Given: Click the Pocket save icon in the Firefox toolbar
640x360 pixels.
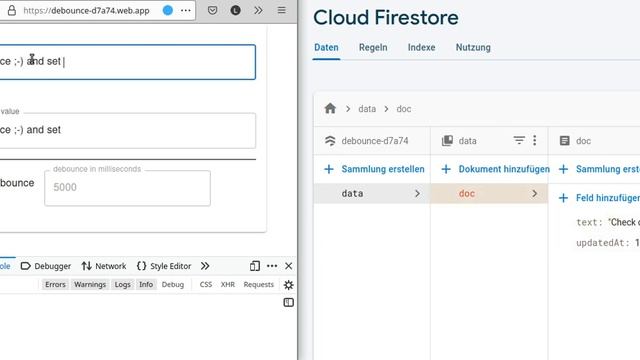Looking at the screenshot, I should pyautogui.click(x=212, y=10).
